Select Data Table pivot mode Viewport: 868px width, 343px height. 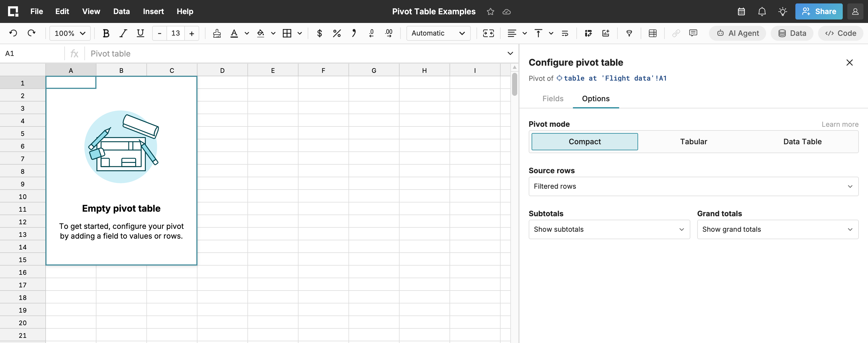[802, 142]
